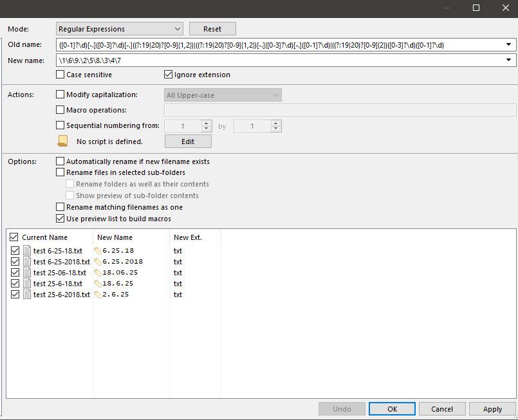Viewport: 518px width, 420px height.
Task: Disable the Ignore extension option
Action: click(x=168, y=74)
